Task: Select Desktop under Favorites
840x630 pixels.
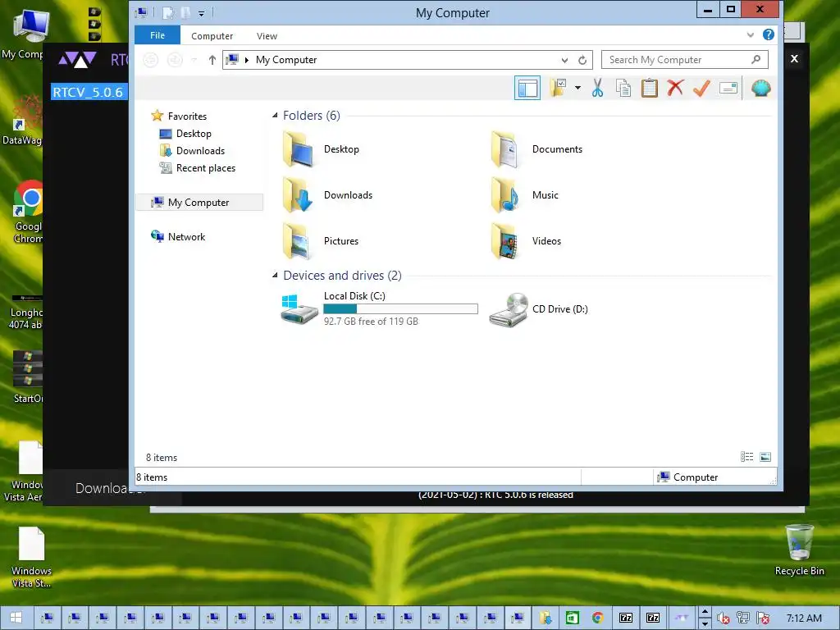Action: [194, 134]
